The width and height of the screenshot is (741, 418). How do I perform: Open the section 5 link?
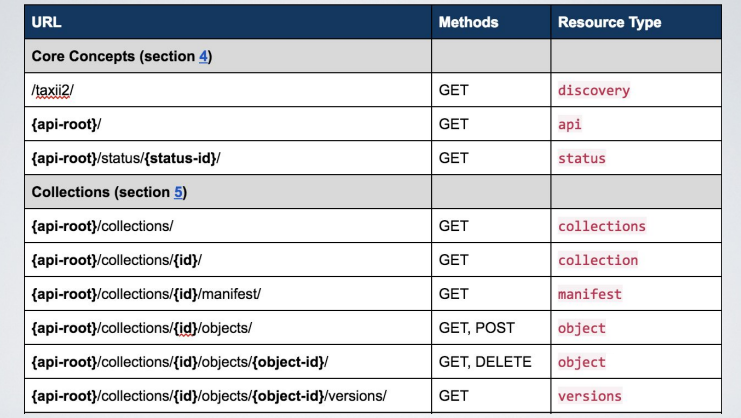pos(178,192)
